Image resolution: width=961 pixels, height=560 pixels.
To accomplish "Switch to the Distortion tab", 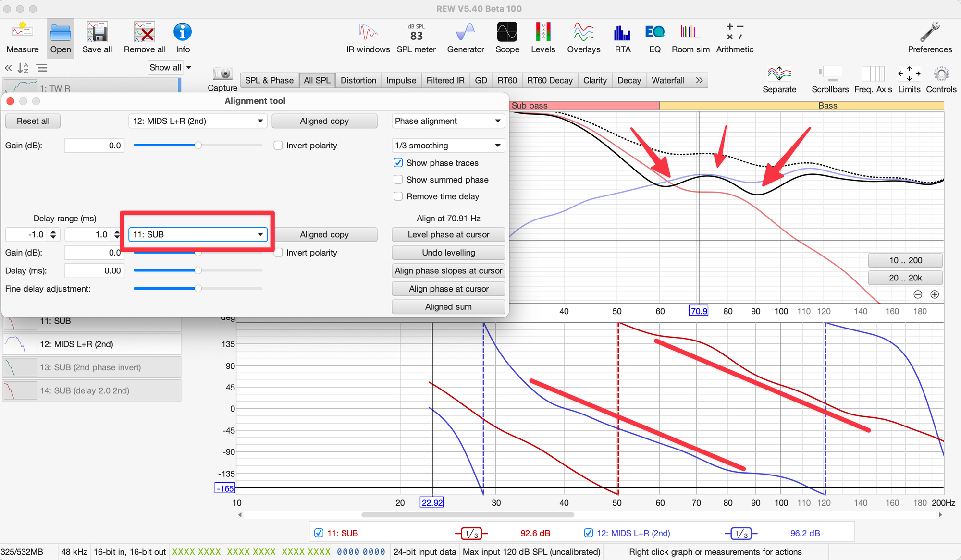I will pos(358,80).
